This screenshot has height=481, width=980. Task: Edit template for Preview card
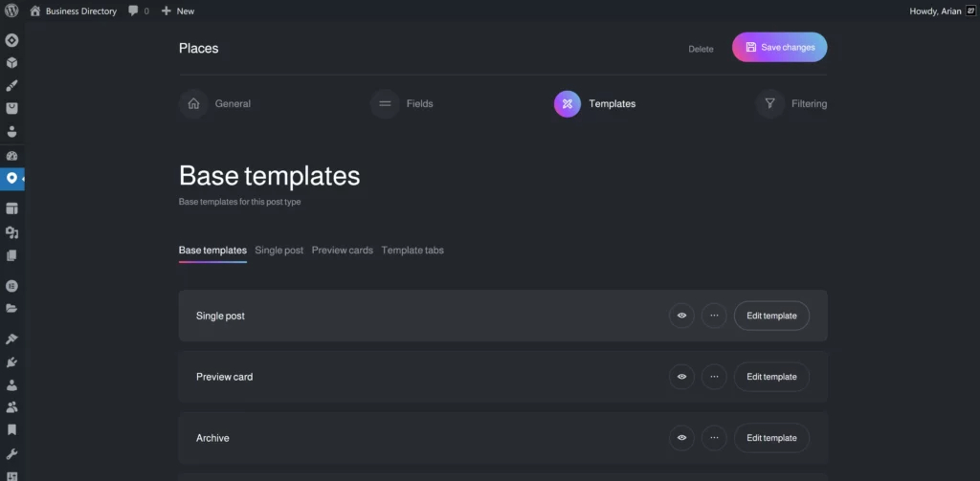point(772,377)
